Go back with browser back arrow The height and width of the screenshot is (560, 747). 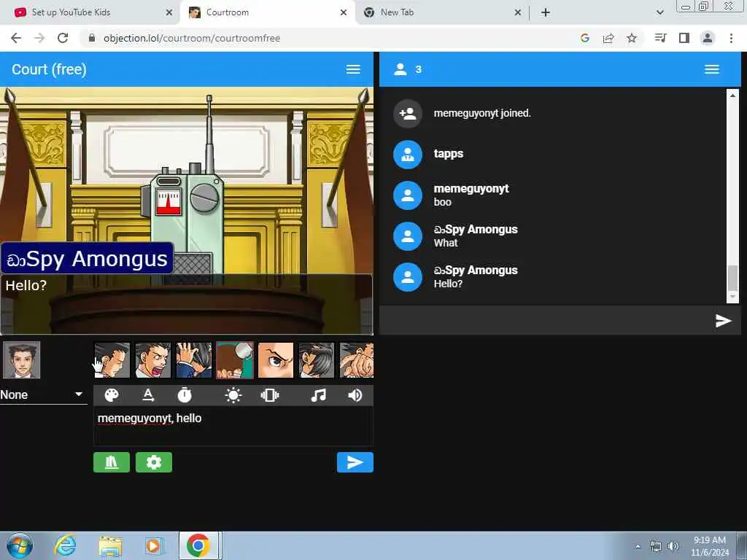(x=16, y=38)
